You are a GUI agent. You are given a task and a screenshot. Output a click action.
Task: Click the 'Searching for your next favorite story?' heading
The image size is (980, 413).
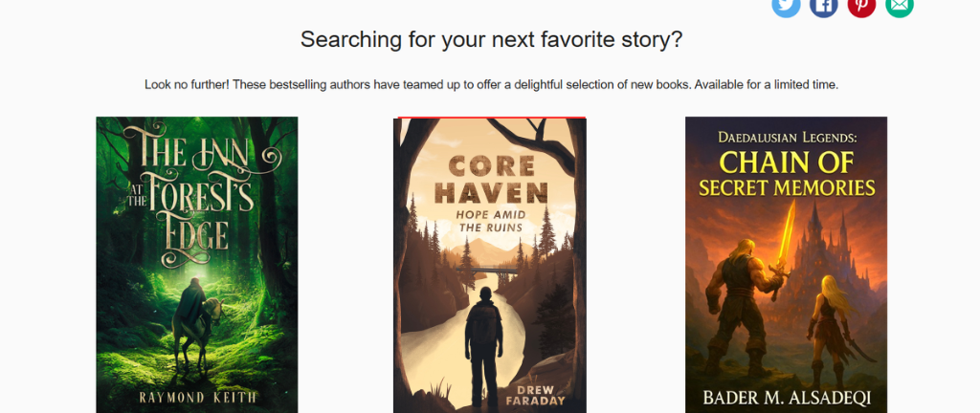click(x=491, y=39)
